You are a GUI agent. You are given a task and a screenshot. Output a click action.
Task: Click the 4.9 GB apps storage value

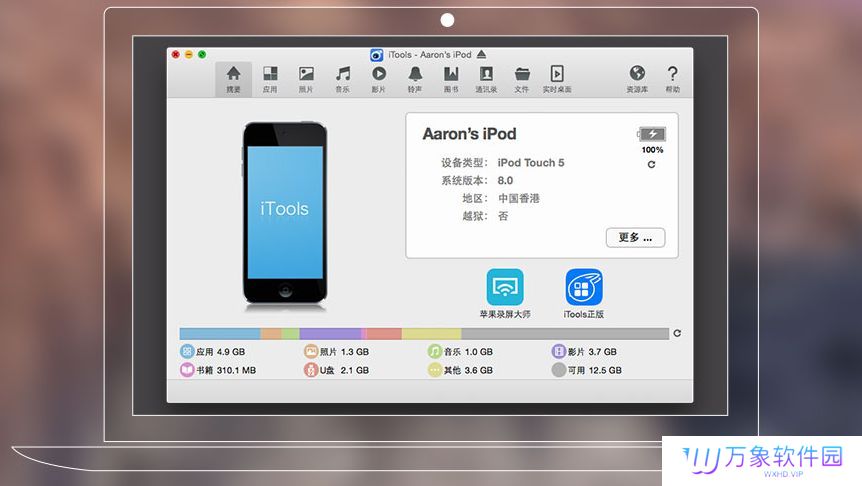tap(231, 351)
